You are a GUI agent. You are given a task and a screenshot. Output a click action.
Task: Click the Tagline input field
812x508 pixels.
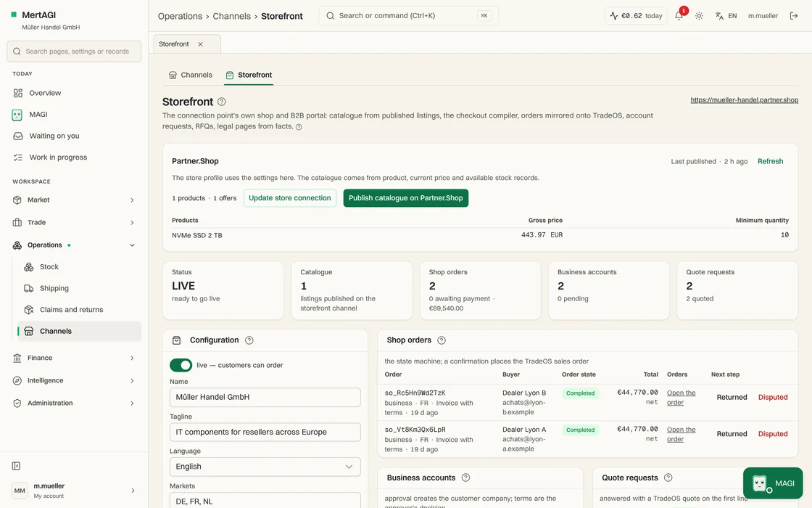[x=265, y=432]
